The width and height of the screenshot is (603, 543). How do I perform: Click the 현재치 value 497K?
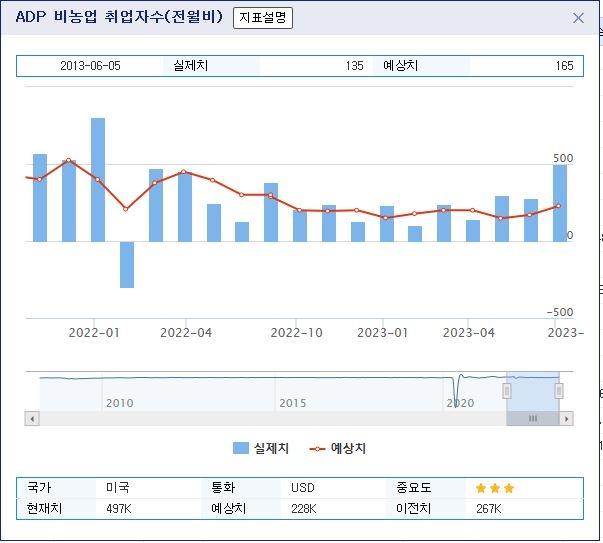(x=119, y=509)
